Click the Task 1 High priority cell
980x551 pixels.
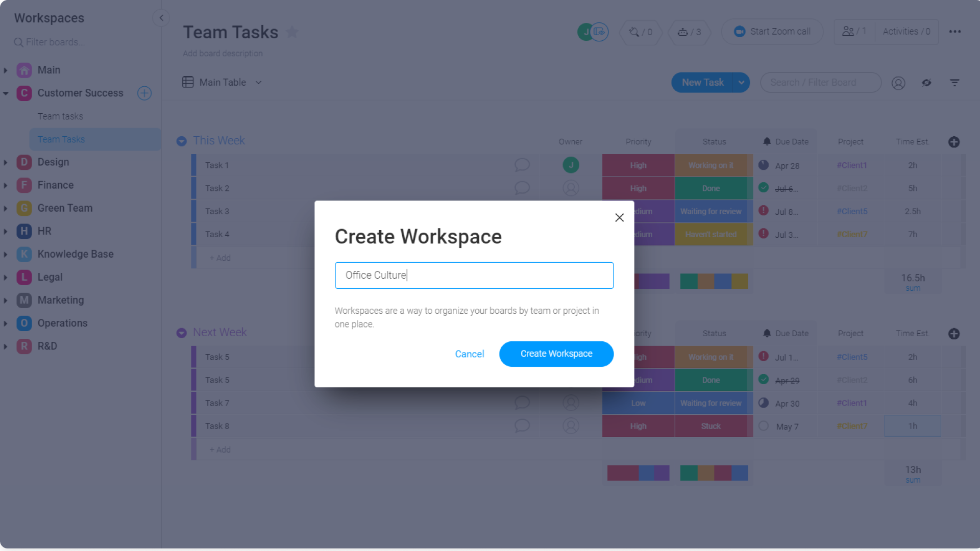pyautogui.click(x=638, y=165)
